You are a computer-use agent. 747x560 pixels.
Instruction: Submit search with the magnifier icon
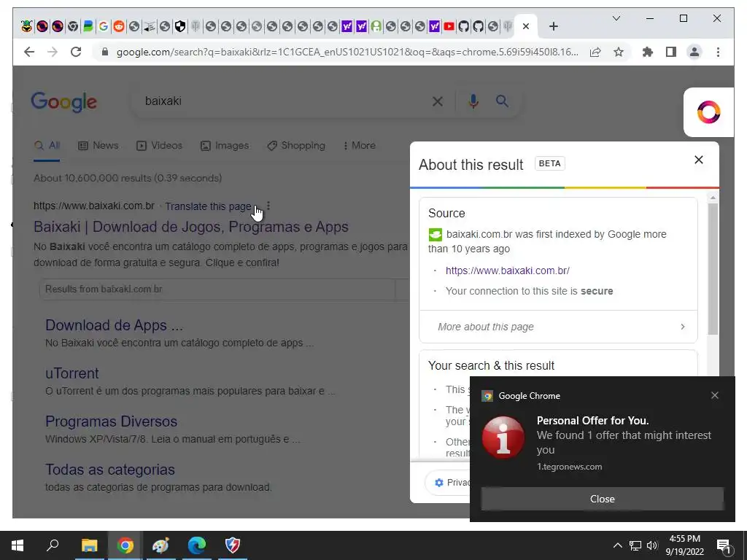click(502, 101)
